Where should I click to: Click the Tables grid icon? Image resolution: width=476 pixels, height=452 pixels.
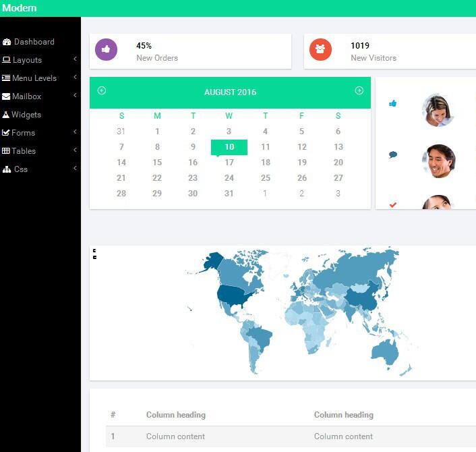coord(6,151)
